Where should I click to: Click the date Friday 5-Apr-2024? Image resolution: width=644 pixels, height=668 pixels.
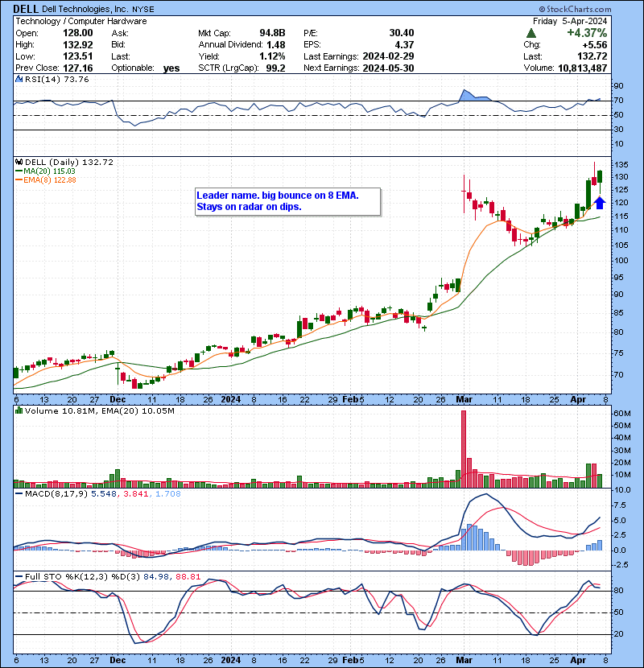(570, 21)
